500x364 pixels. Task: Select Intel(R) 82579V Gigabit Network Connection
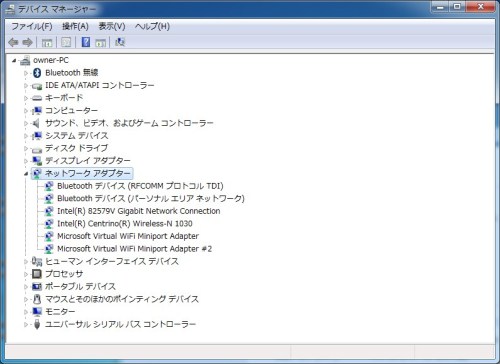click(139, 211)
